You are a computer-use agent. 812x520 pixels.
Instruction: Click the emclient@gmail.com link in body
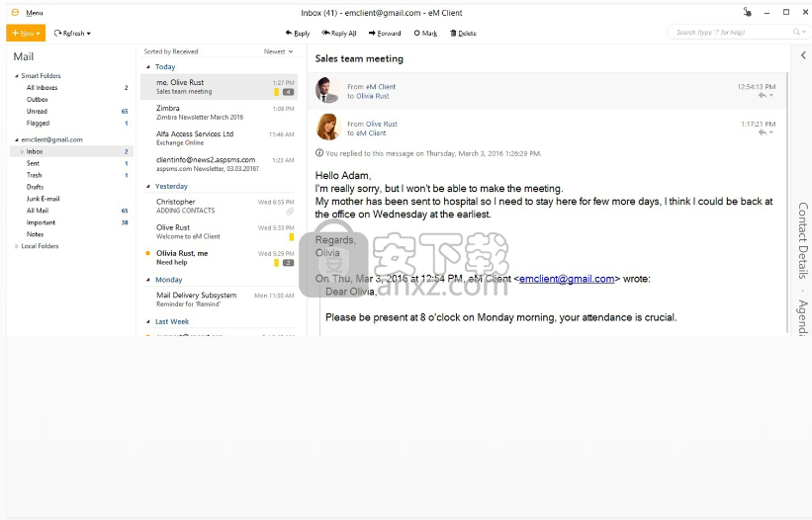567,279
